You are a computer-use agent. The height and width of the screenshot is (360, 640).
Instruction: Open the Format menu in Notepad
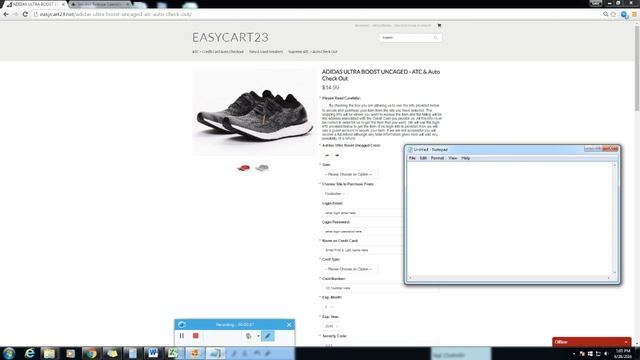(x=437, y=158)
